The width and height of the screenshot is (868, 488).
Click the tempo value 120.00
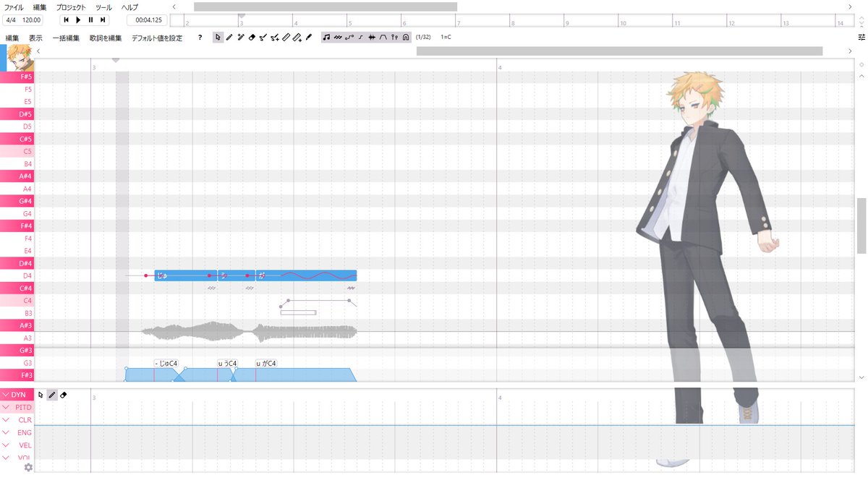tap(31, 20)
